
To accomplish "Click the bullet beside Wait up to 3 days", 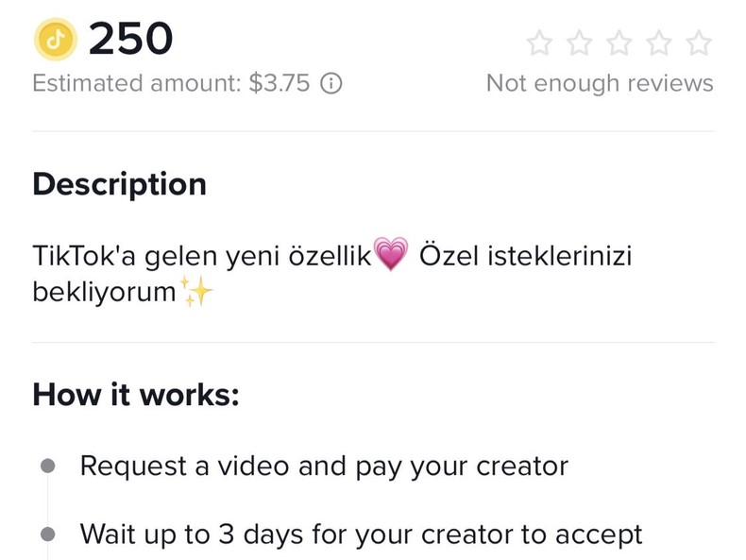I will [x=47, y=535].
